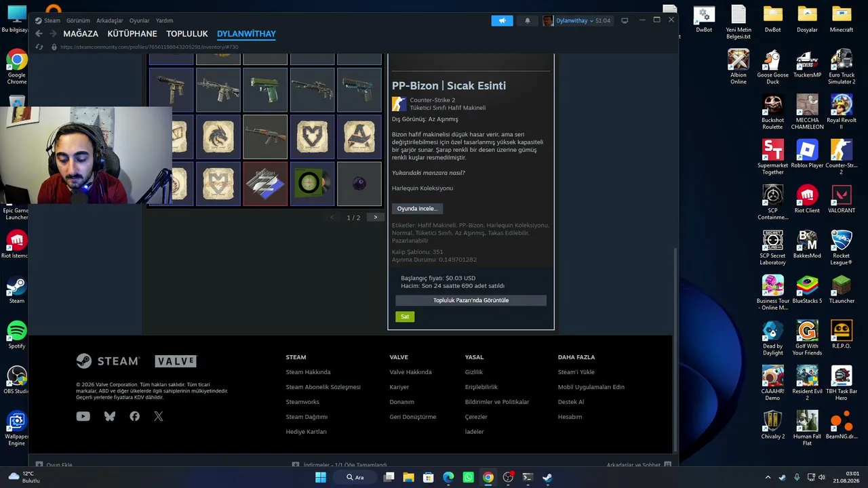Click the Harlequin Koleksiyonu text
Image resolution: width=868 pixels, height=488 pixels.
422,188
